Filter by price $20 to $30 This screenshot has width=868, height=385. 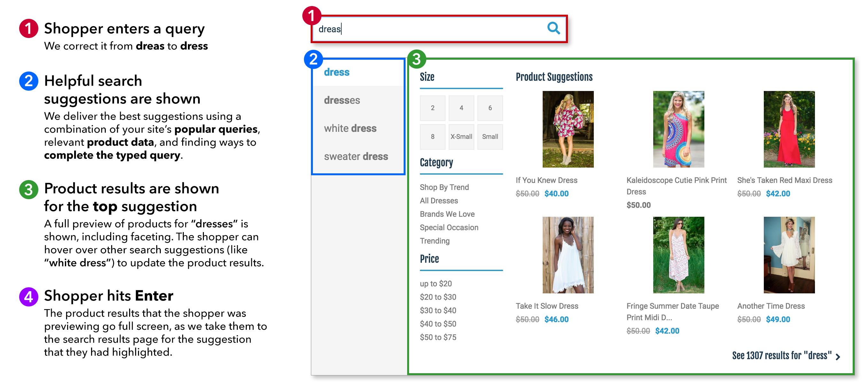pos(438,297)
